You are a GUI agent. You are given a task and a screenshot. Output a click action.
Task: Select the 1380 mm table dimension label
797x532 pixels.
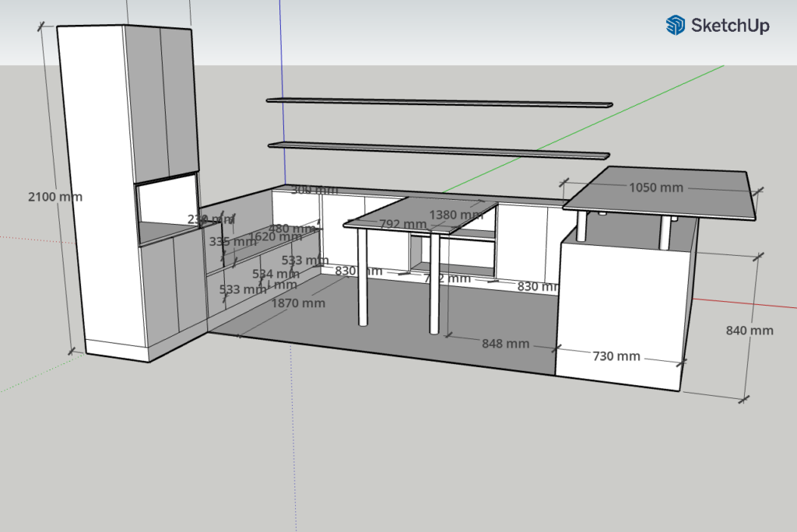(456, 215)
